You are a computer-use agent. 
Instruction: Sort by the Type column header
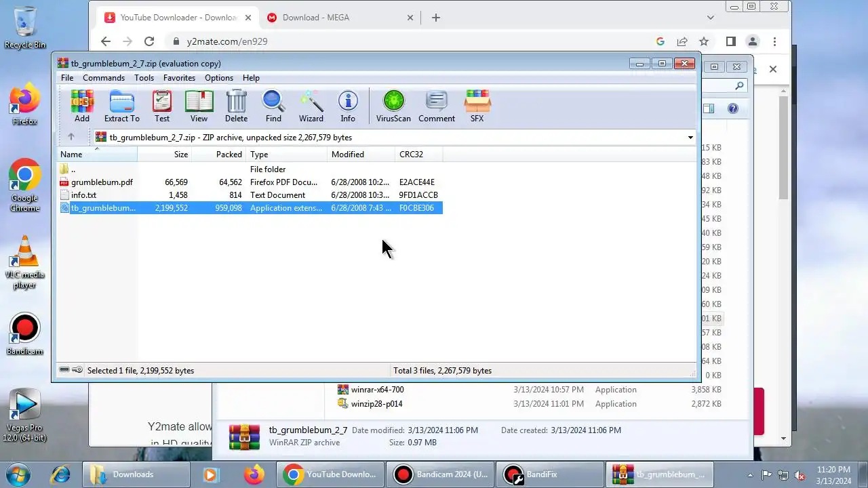pyautogui.click(x=287, y=155)
